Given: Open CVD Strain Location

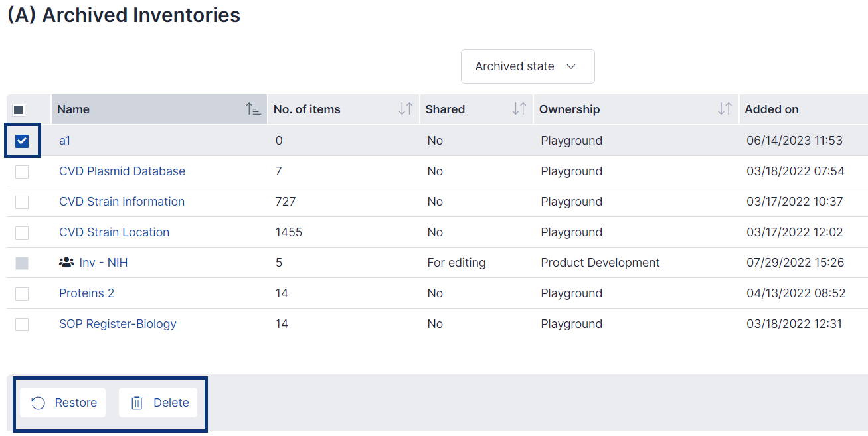Looking at the screenshot, I should click(114, 232).
